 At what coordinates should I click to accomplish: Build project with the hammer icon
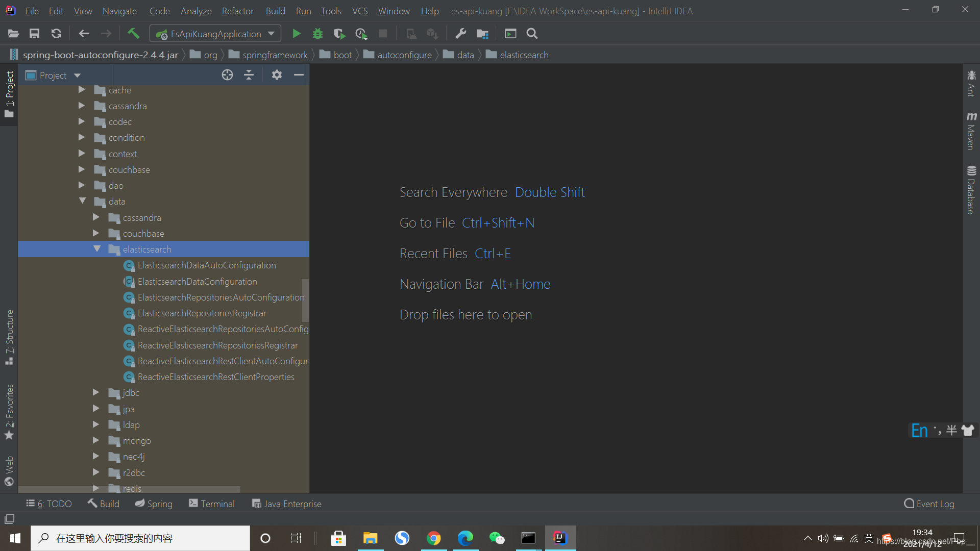[x=133, y=34]
